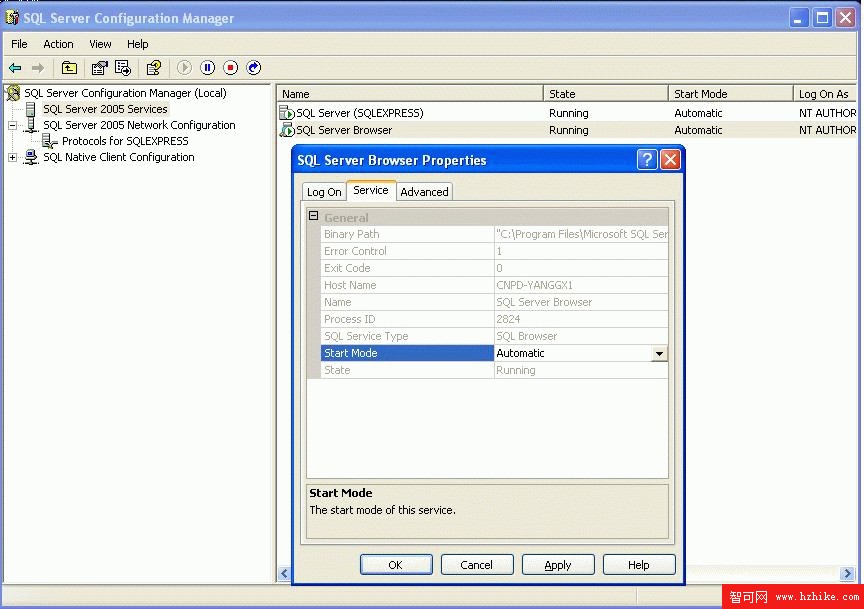Click the Back arrow toolbar icon
864x609 pixels.
point(15,68)
